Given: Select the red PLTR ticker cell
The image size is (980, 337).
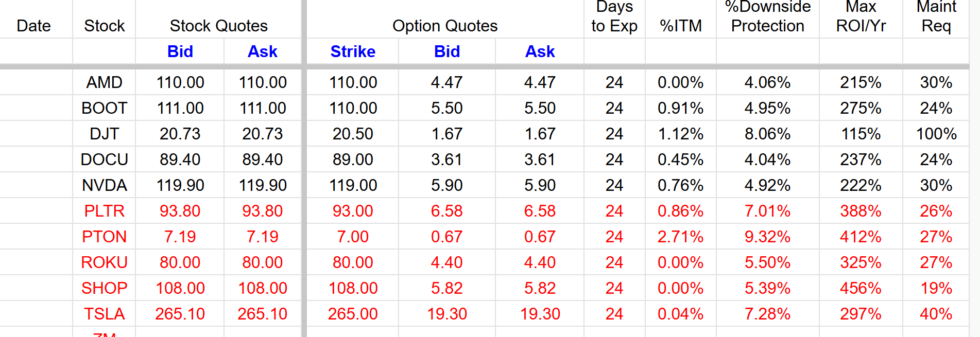Looking at the screenshot, I should tap(104, 211).
